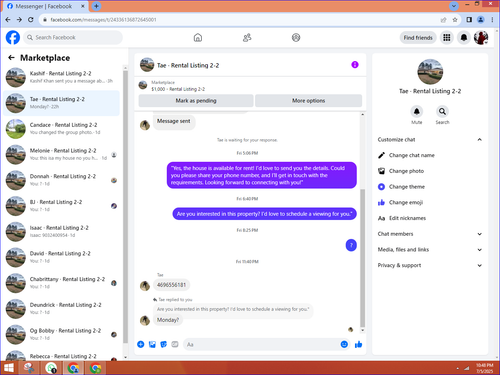Open Chabrittany - Rental Listing 2-2 conversation
Image resolution: width=500 pixels, height=375 pixels.
(61, 283)
